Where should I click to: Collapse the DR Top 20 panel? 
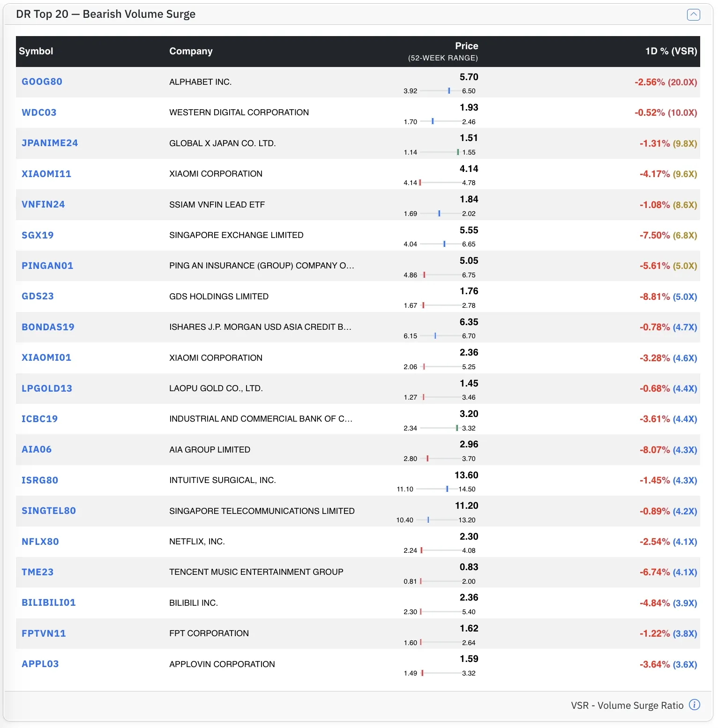(693, 15)
